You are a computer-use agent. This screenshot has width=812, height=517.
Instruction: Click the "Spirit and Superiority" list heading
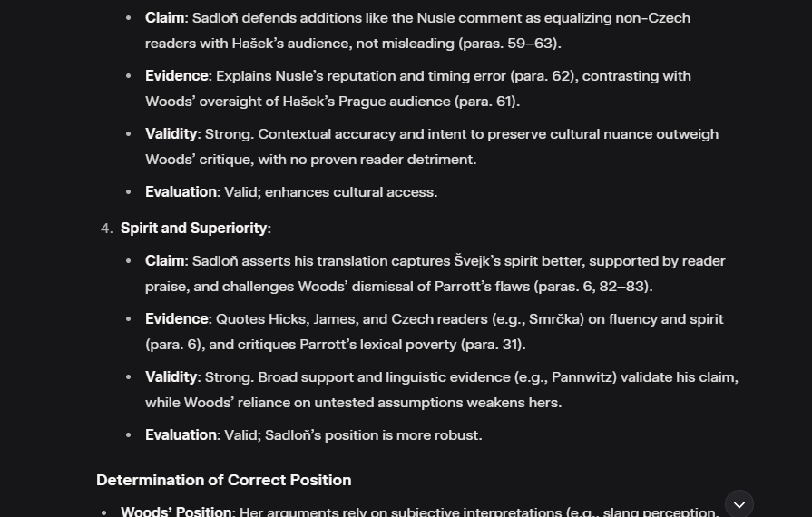click(193, 228)
